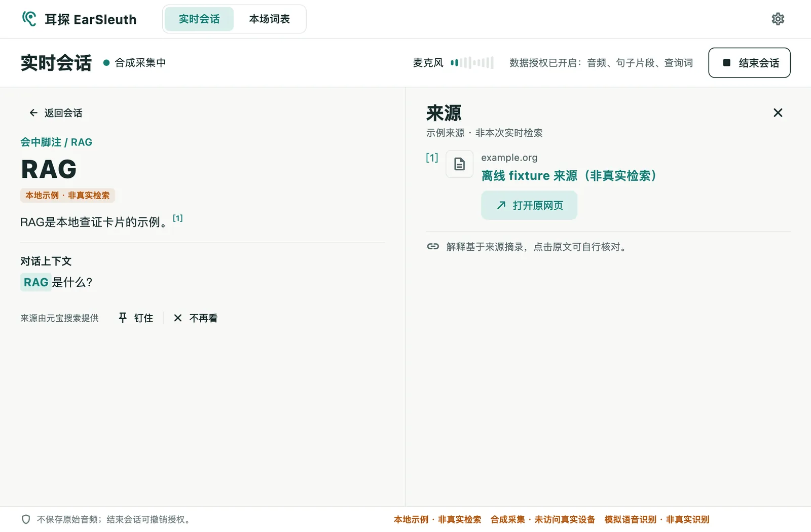Click the 麦克风 label

point(428,63)
